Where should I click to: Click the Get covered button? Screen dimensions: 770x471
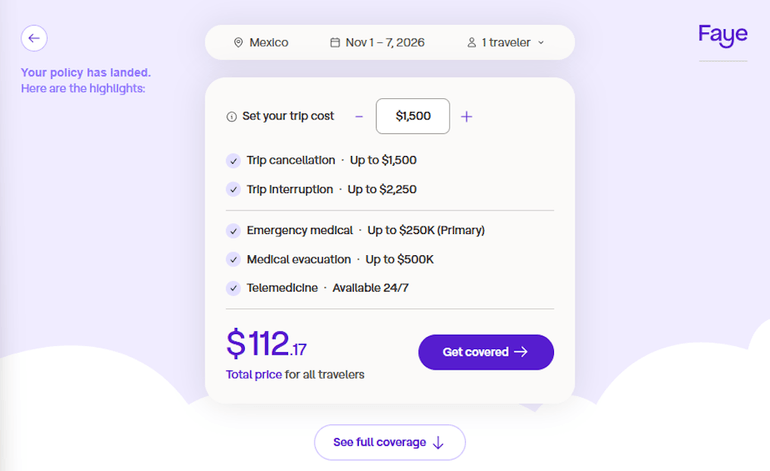tap(485, 352)
